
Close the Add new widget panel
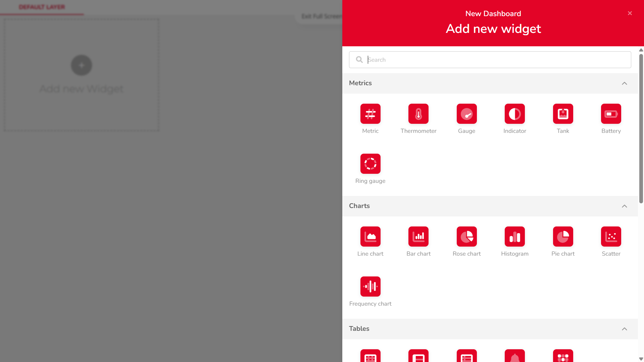pos(630,13)
